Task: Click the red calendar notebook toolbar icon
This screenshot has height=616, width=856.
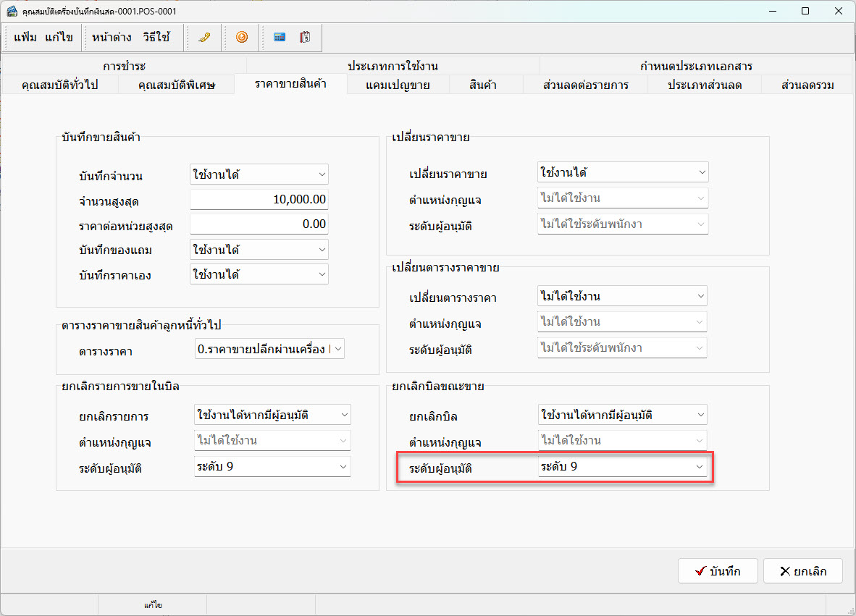Action: coord(305,38)
